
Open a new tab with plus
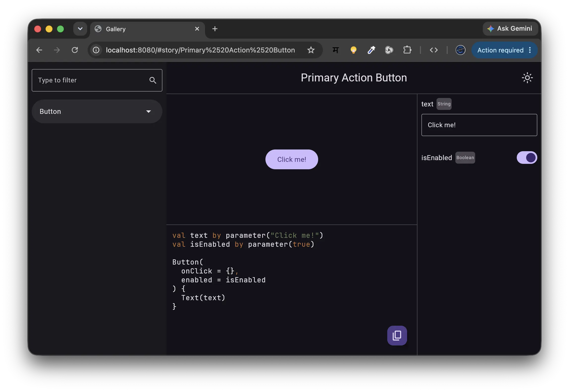[215, 29]
